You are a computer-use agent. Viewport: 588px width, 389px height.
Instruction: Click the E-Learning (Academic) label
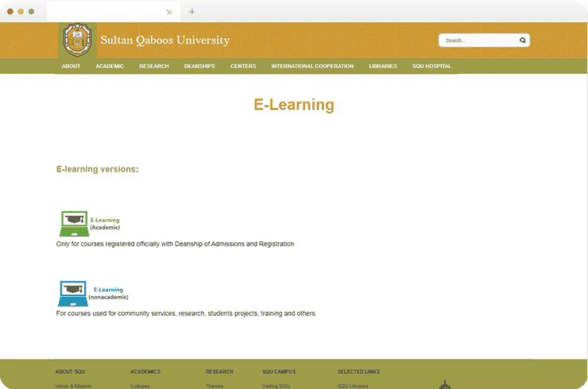105,224
